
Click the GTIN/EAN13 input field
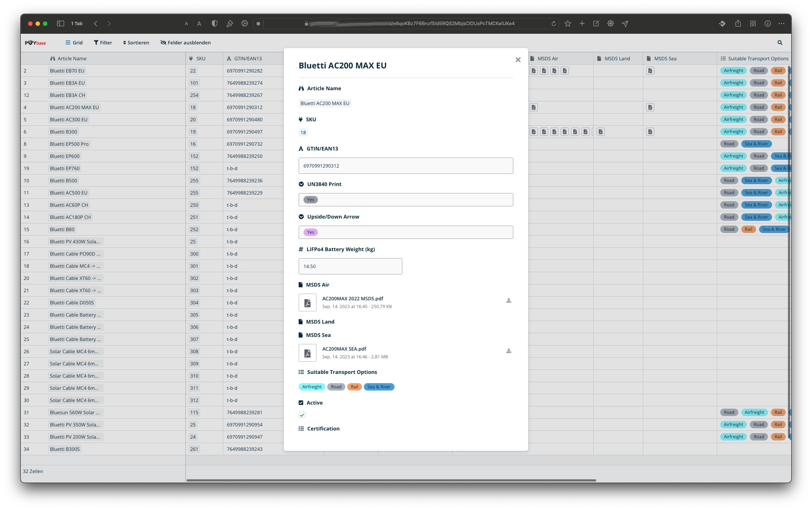406,166
